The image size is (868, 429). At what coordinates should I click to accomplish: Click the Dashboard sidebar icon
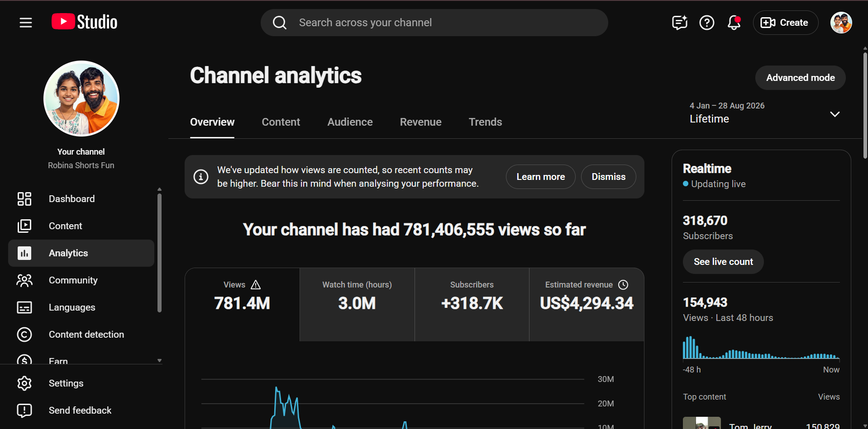24,199
